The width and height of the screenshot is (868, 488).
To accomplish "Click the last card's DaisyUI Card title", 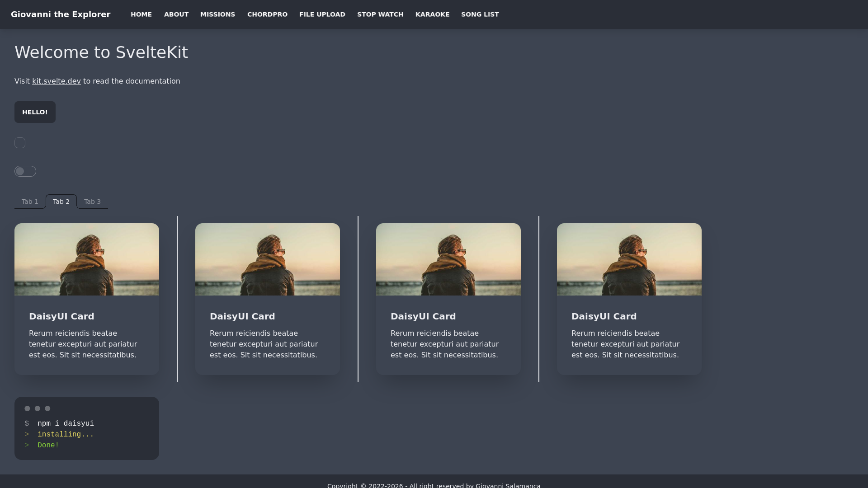I will click(604, 316).
